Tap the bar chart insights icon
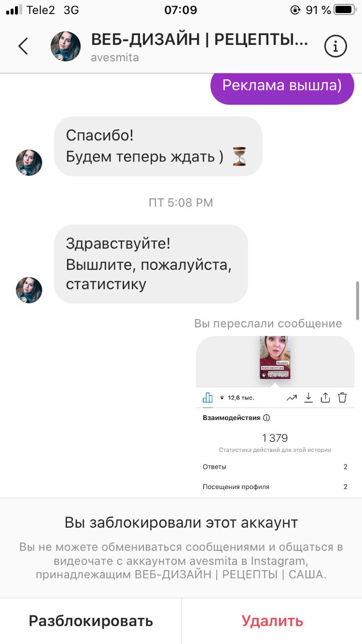The width and height of the screenshot is (362, 644). pyautogui.click(x=208, y=397)
